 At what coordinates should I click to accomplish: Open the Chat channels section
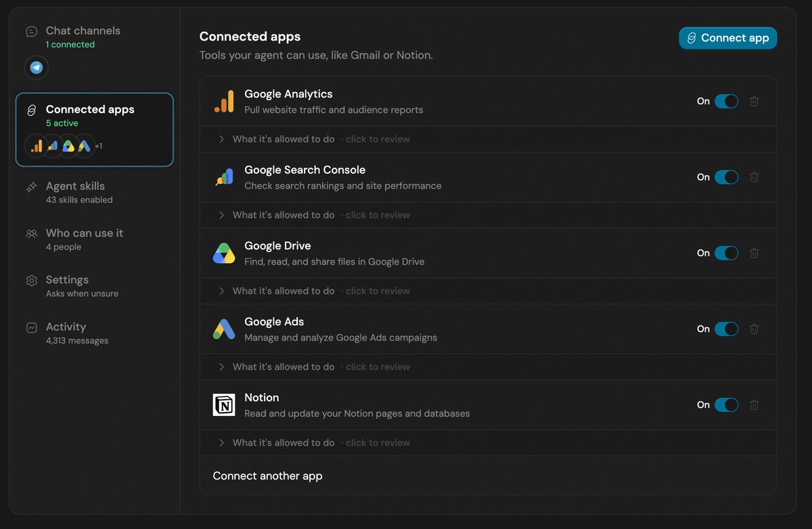tap(94, 51)
